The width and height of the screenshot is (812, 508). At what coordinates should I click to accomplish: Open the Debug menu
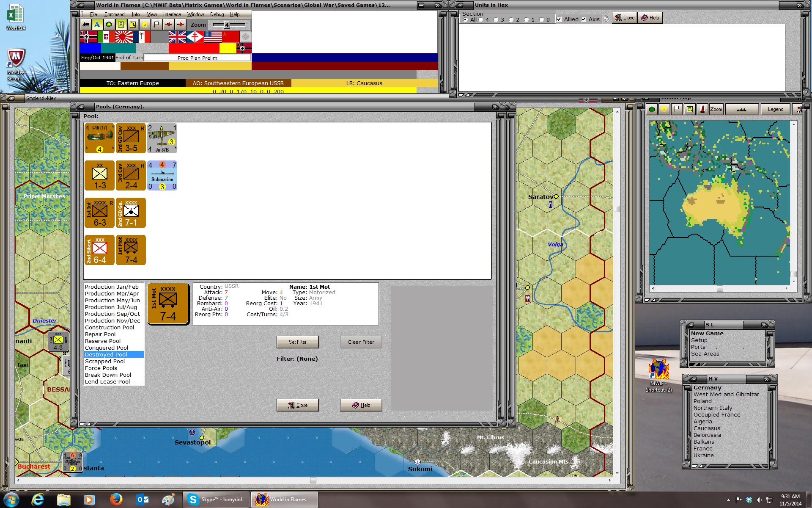pyautogui.click(x=217, y=14)
